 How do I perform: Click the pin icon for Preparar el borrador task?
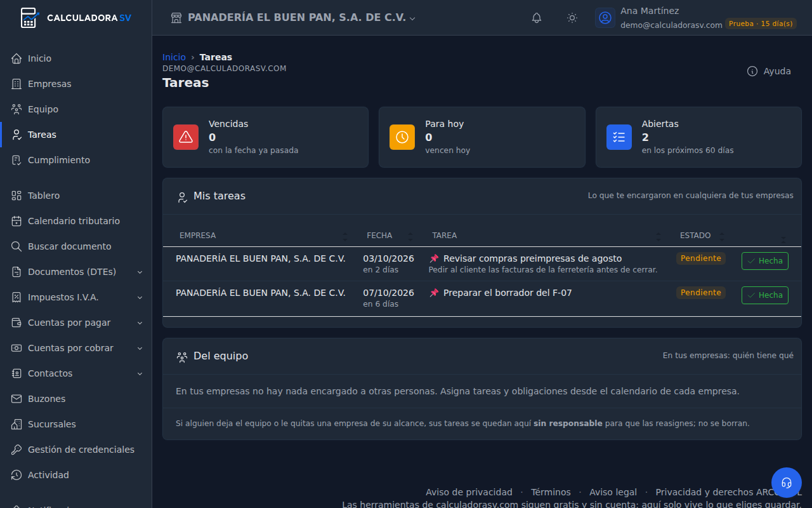[434, 293]
